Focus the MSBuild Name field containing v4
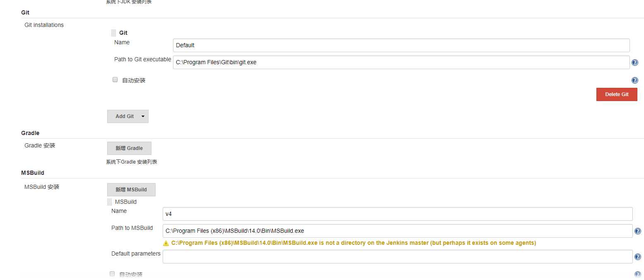This screenshot has height=280, width=644. tap(398, 214)
